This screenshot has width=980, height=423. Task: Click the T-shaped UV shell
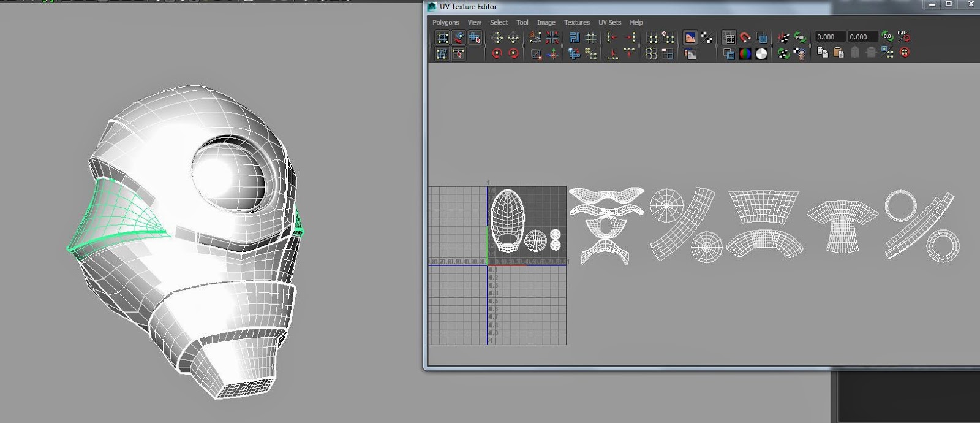tap(842, 227)
